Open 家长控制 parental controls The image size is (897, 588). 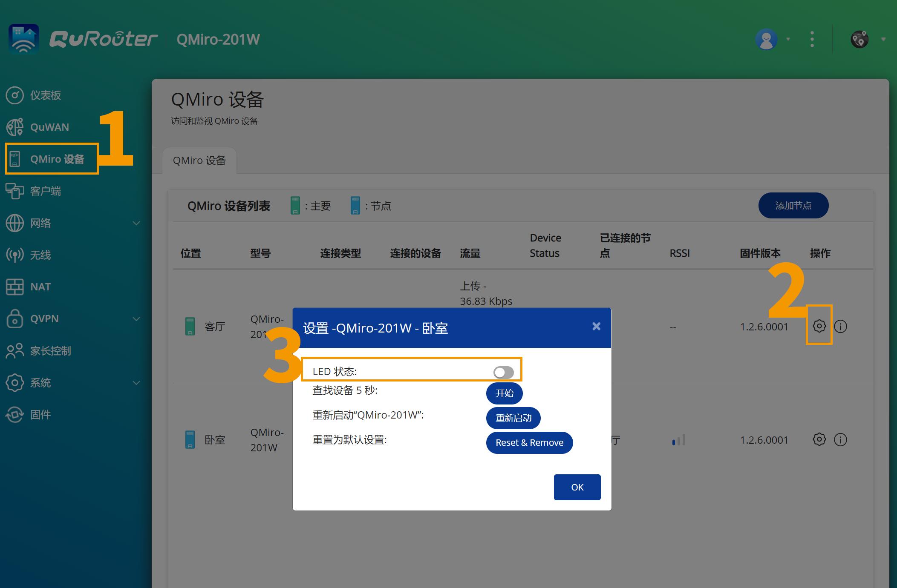(15, 350)
